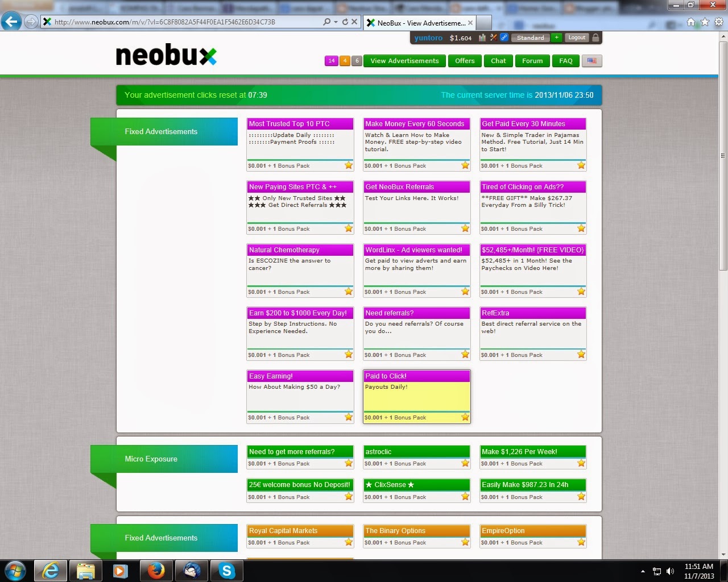Favorite the astroclic ad
728x582 pixels.
click(x=465, y=463)
